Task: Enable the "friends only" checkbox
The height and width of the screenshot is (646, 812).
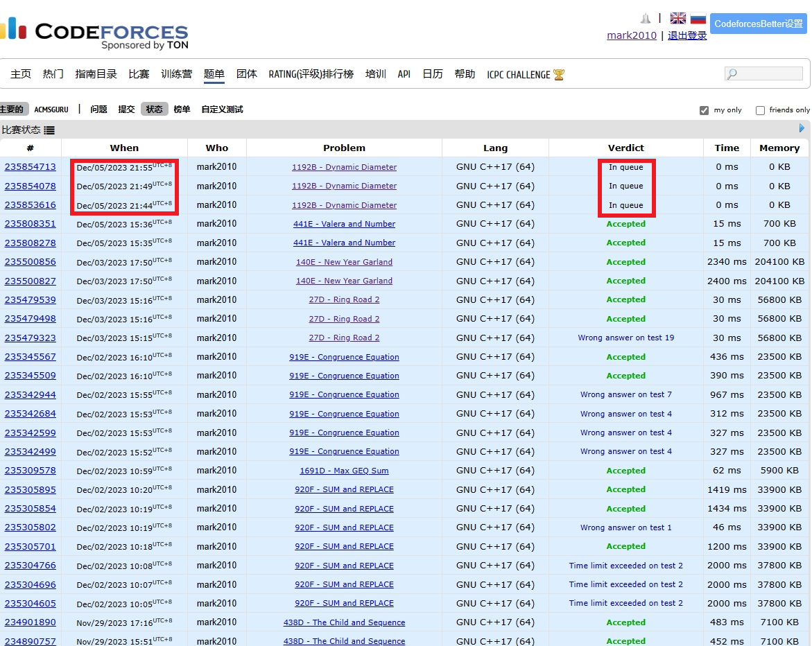Action: [760, 110]
